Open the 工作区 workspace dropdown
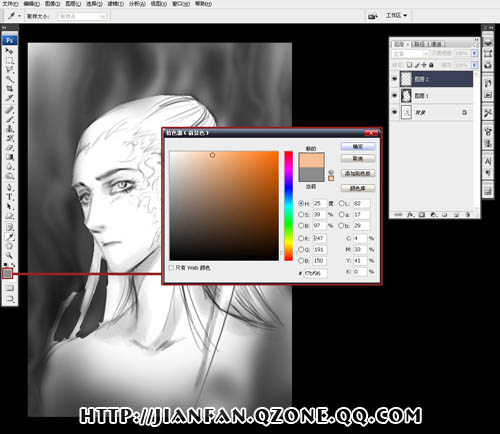 pyautogui.click(x=396, y=15)
